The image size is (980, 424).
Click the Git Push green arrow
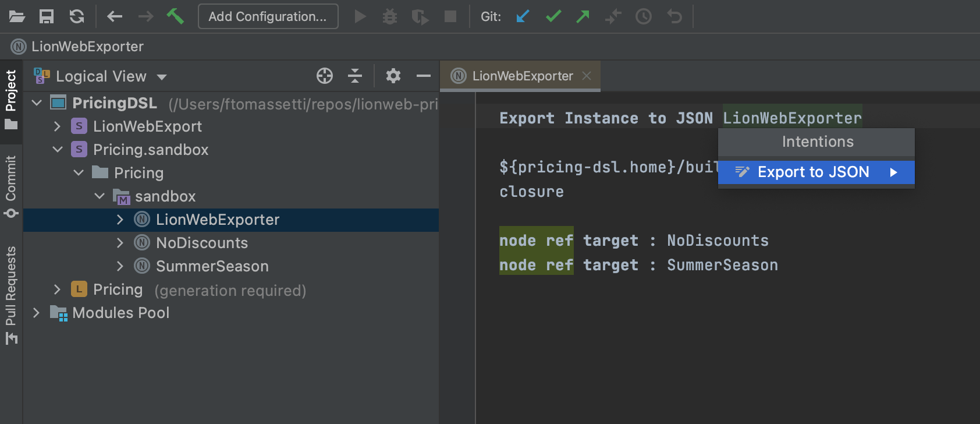tap(583, 16)
